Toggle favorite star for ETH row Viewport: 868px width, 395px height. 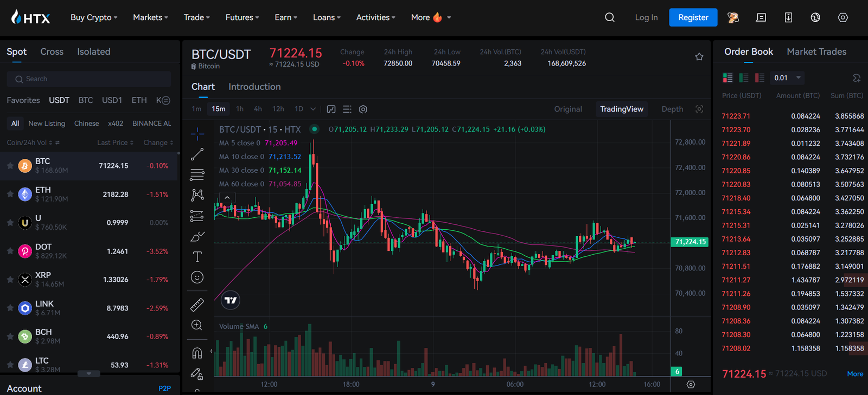tap(10, 194)
